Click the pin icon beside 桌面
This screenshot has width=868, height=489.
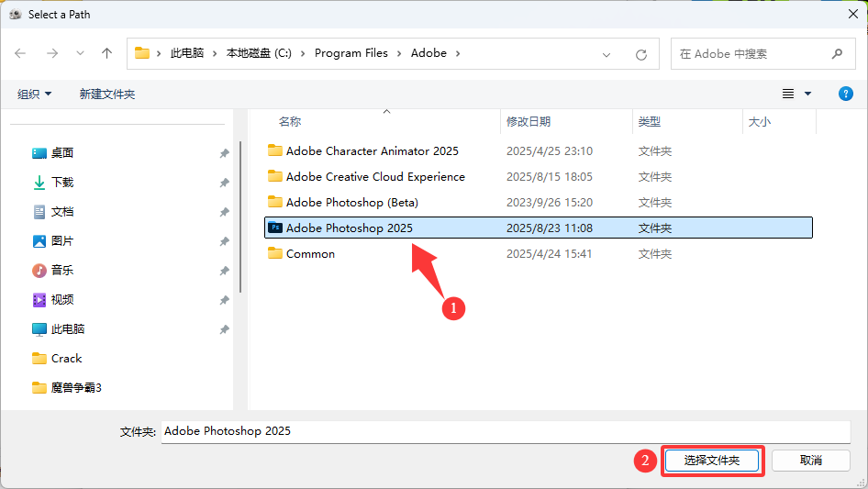pos(224,153)
